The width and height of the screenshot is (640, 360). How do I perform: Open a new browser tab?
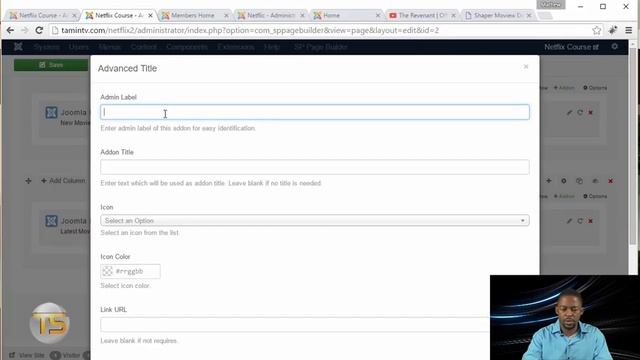click(545, 16)
